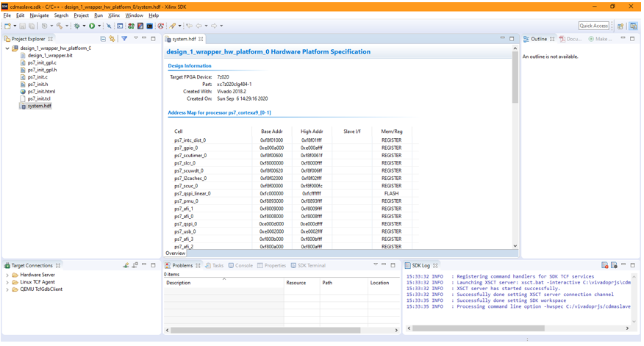Viewport: 644px width, 346px height.
Task: Click the editor vertical scrollbar
Action: pos(515,76)
